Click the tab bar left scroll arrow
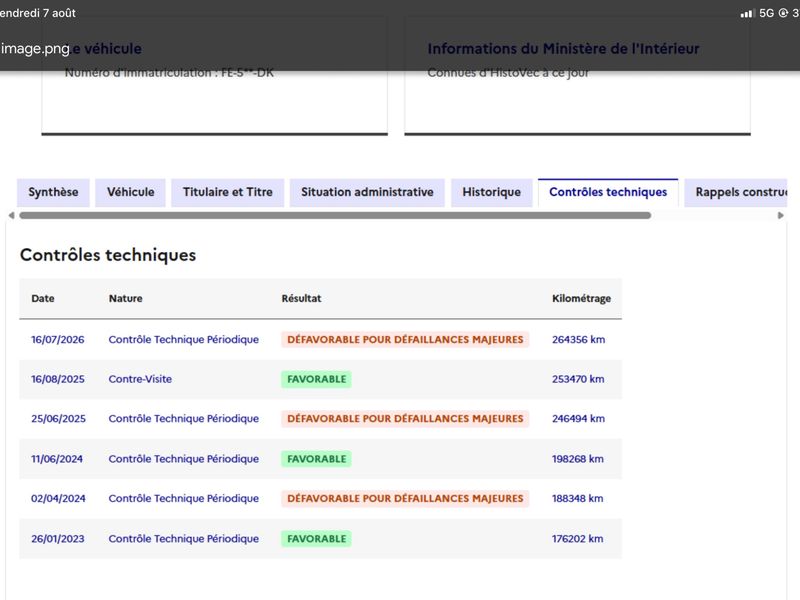Image resolution: width=800 pixels, height=600 pixels. [x=11, y=215]
